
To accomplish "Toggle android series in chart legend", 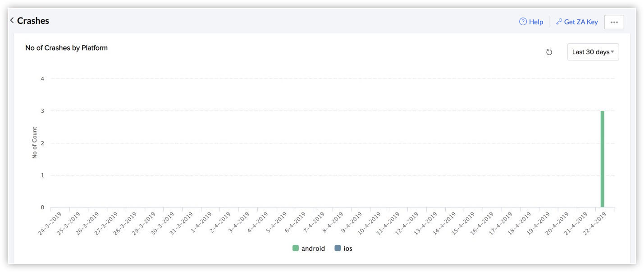I will coord(313,249).
